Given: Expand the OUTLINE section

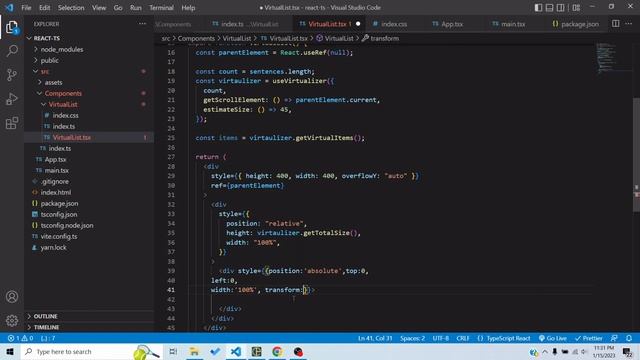Looking at the screenshot, I should tap(45, 316).
